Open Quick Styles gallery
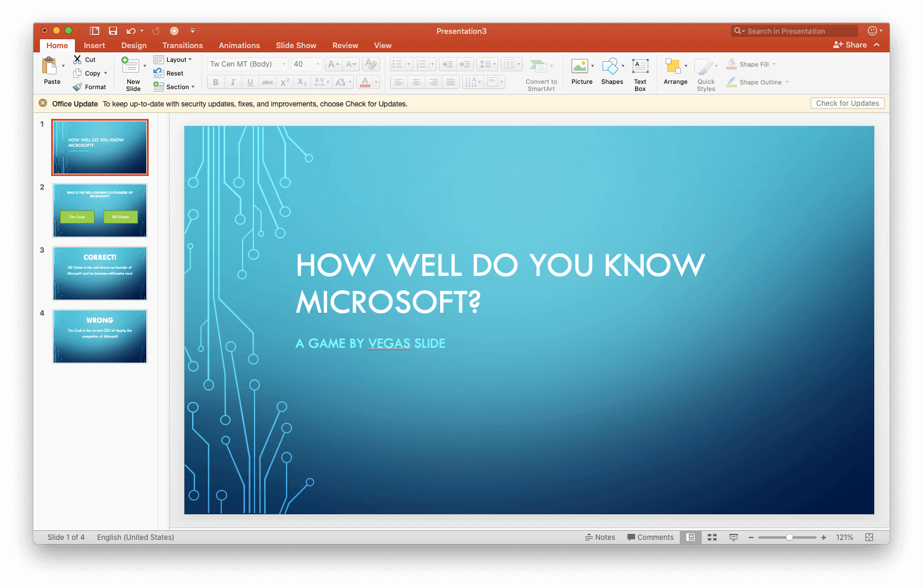This screenshot has height=588, width=923. (x=706, y=75)
